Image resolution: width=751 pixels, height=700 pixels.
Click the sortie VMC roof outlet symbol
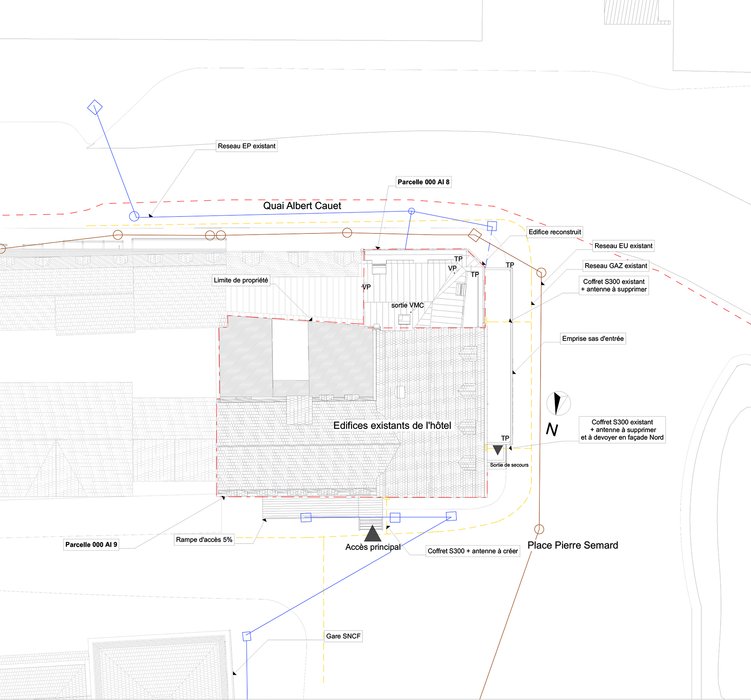(404, 319)
